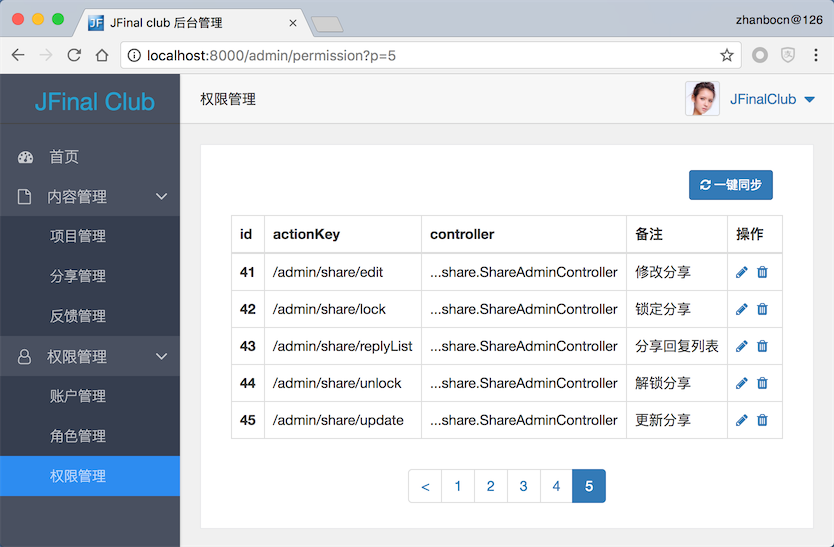Click the JFinal Club logo link

[95, 102]
